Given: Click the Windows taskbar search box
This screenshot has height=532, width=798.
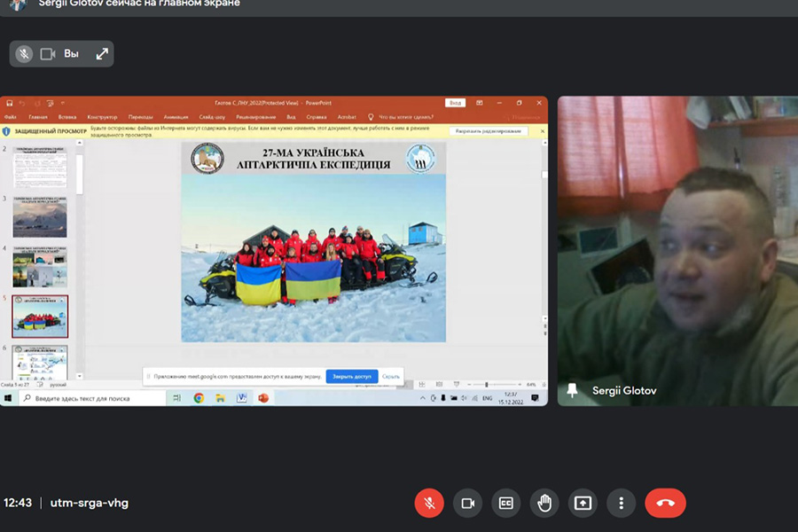Looking at the screenshot, I should [x=93, y=398].
